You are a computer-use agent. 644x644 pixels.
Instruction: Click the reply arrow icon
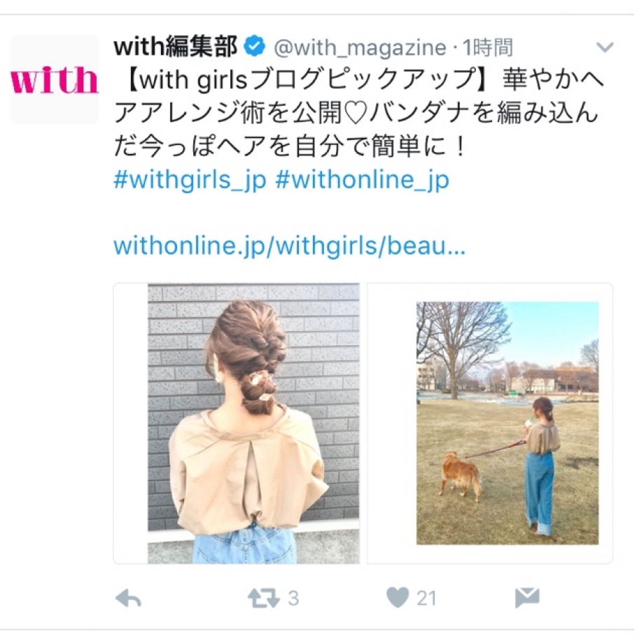click(128, 598)
